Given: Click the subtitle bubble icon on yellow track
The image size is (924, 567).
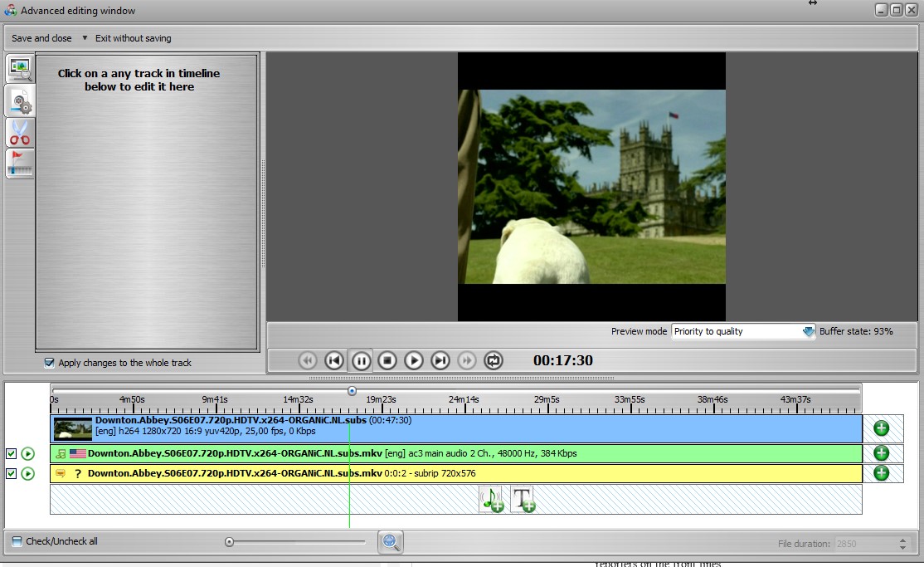Looking at the screenshot, I should coord(60,473).
